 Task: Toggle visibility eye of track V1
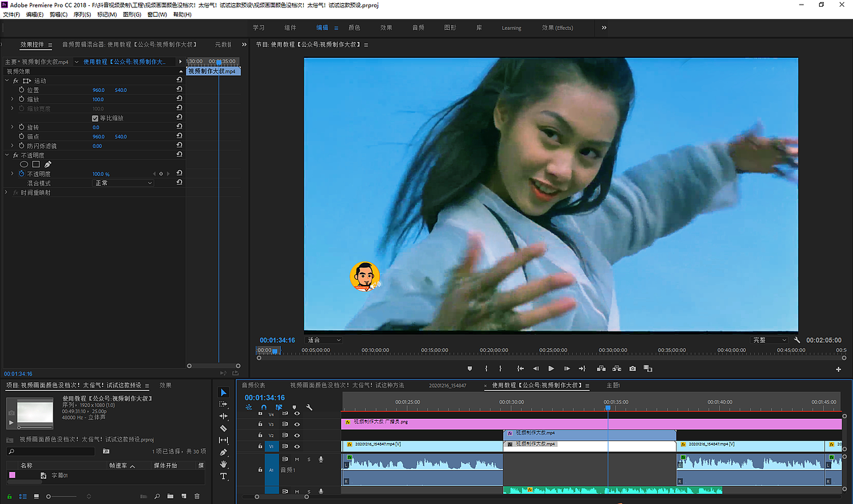pyautogui.click(x=297, y=446)
